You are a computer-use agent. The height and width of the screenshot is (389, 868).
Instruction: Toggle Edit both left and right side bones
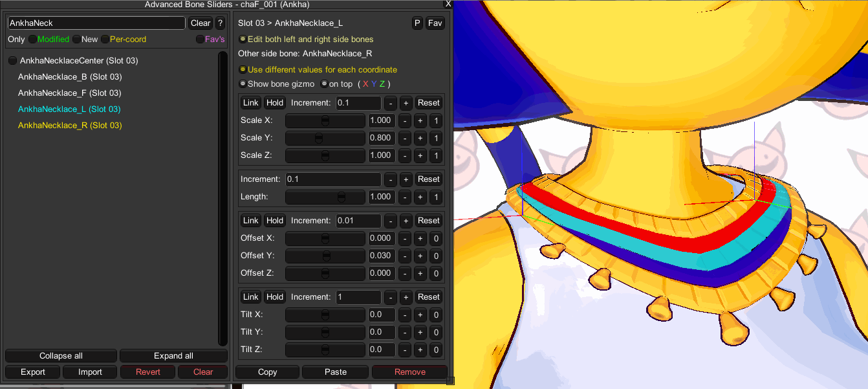306,39
